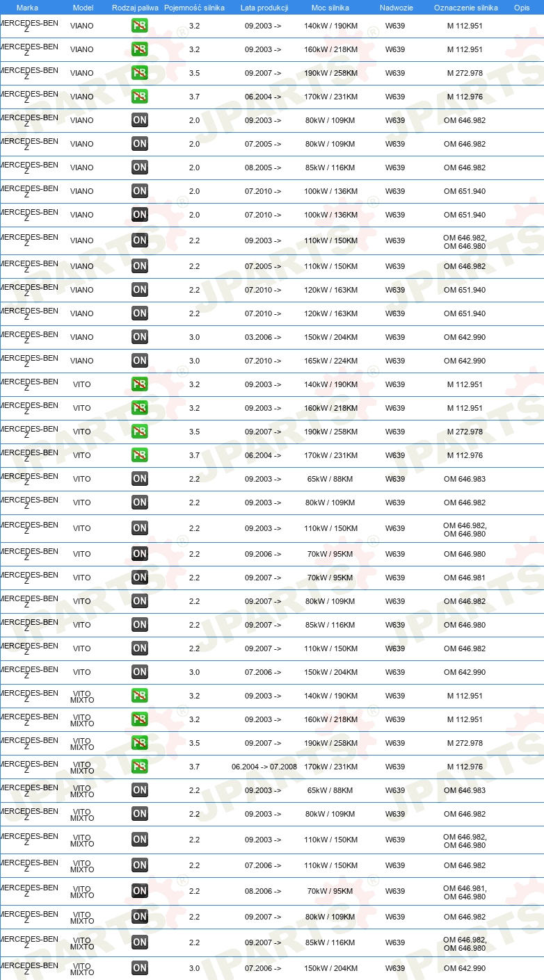Viewport: 544px width, 980px height.
Task: Click the PB icon for VITO MIXTO 3.7 170kW/231KM
Action: point(139,767)
